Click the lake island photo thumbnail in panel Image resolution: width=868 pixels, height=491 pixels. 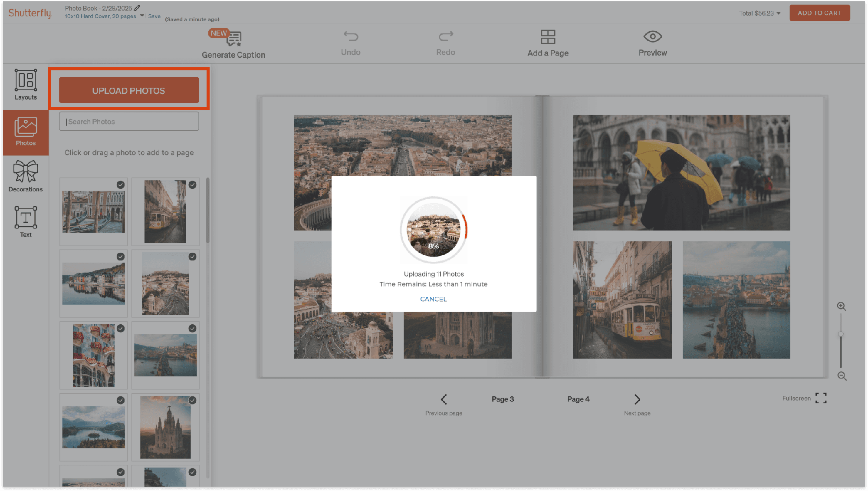(93, 427)
